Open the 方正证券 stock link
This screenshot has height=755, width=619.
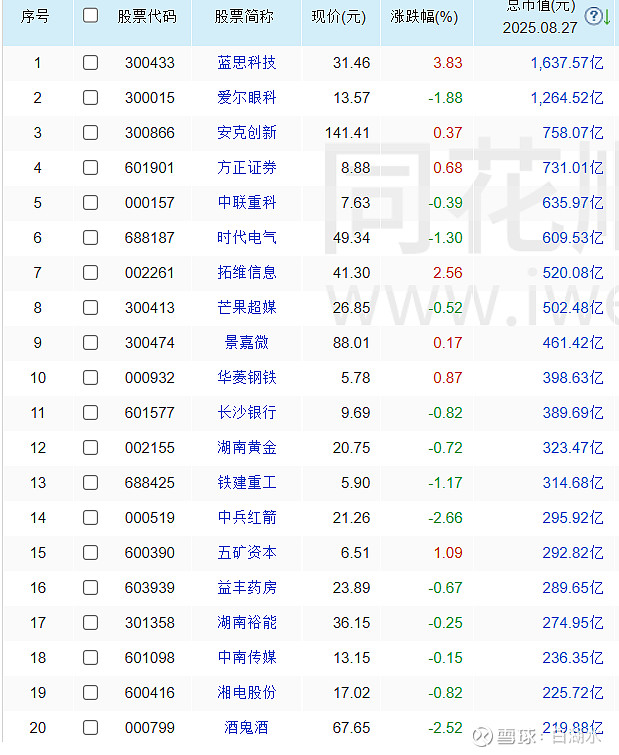coord(246,168)
